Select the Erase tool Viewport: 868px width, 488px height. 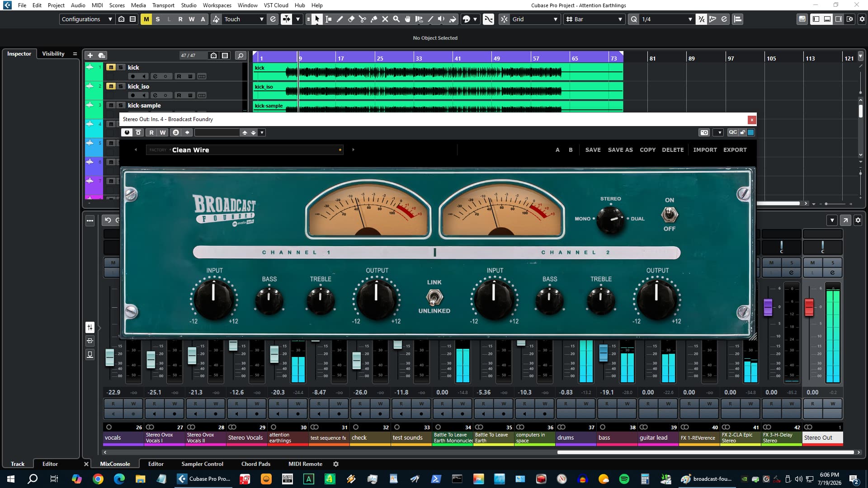pos(351,19)
